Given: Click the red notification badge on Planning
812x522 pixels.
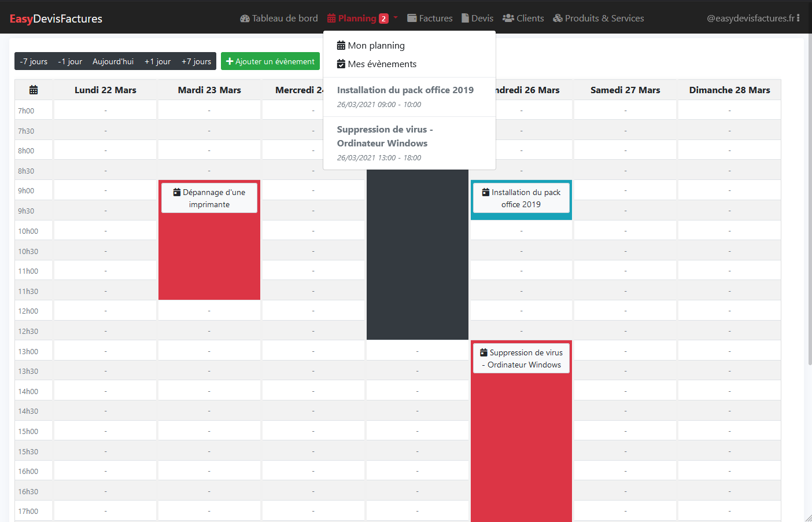Looking at the screenshot, I should [x=383, y=19].
